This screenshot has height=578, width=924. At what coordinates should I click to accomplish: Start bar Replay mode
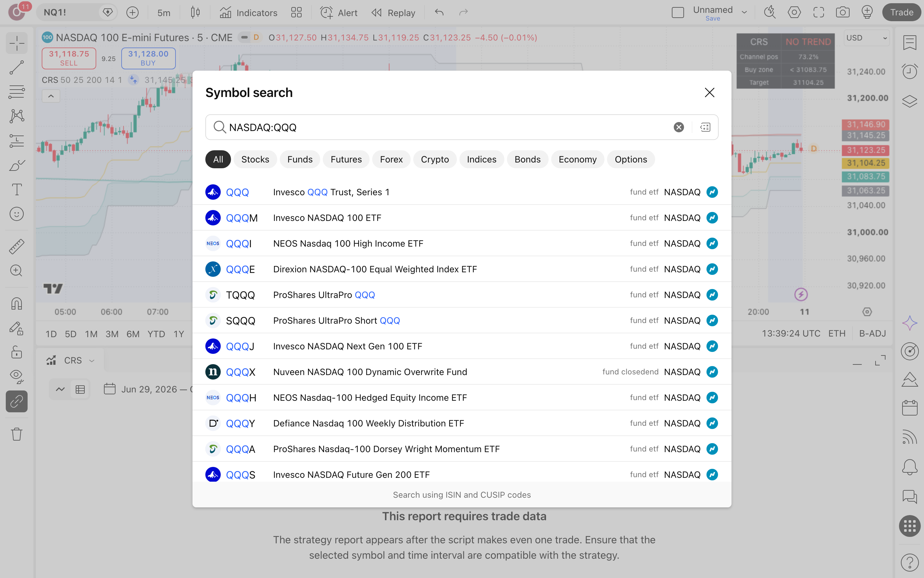point(393,13)
